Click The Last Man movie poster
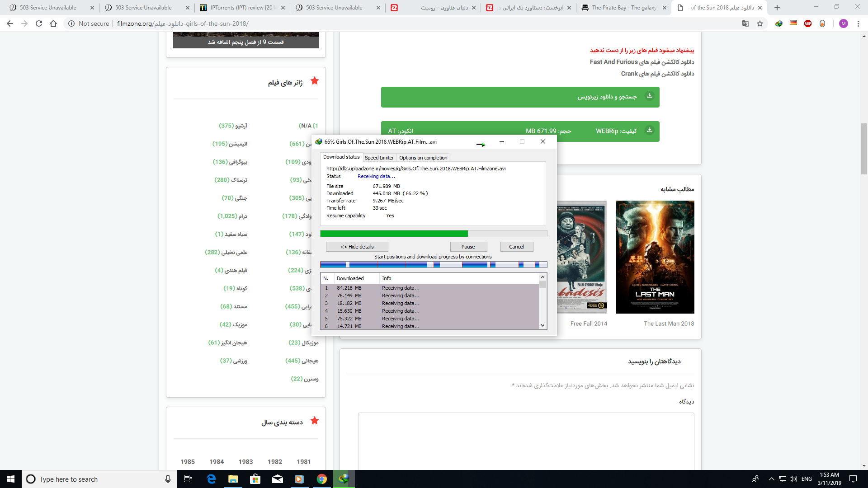This screenshot has width=868, height=488. click(x=655, y=257)
